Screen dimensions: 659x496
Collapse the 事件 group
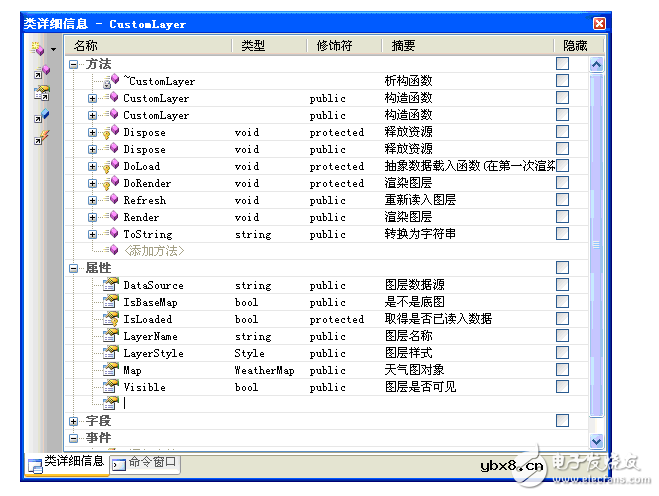point(74,438)
